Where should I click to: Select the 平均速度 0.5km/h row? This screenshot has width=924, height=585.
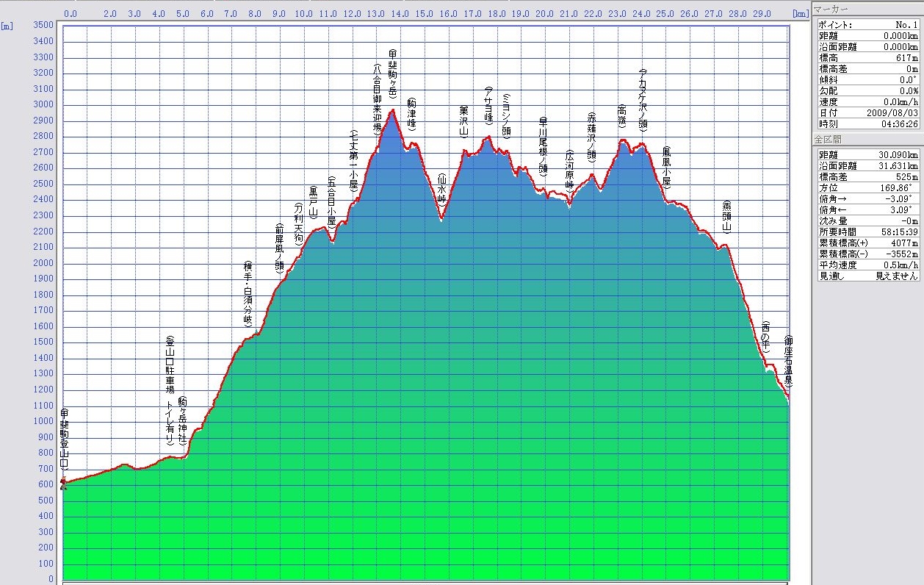[867, 265]
